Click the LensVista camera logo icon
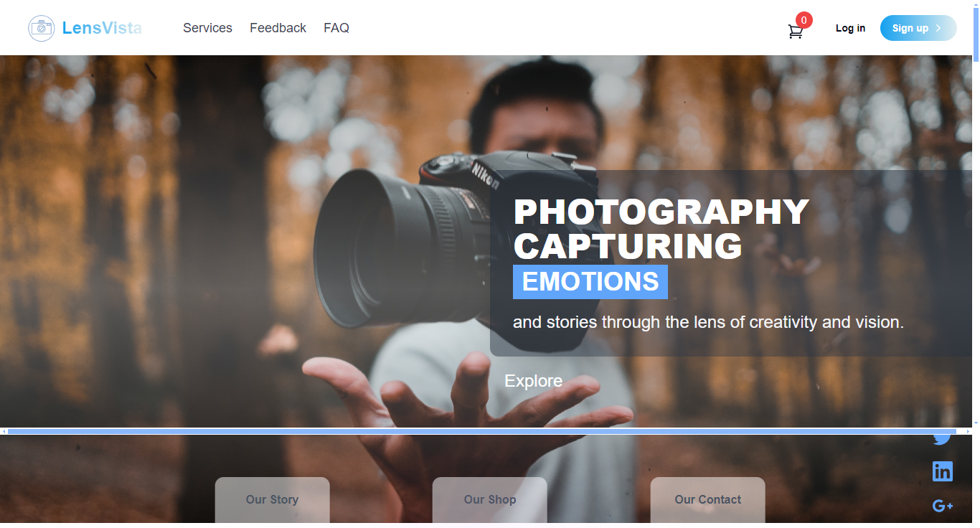Image resolution: width=980 pixels, height=528 pixels. click(42, 28)
